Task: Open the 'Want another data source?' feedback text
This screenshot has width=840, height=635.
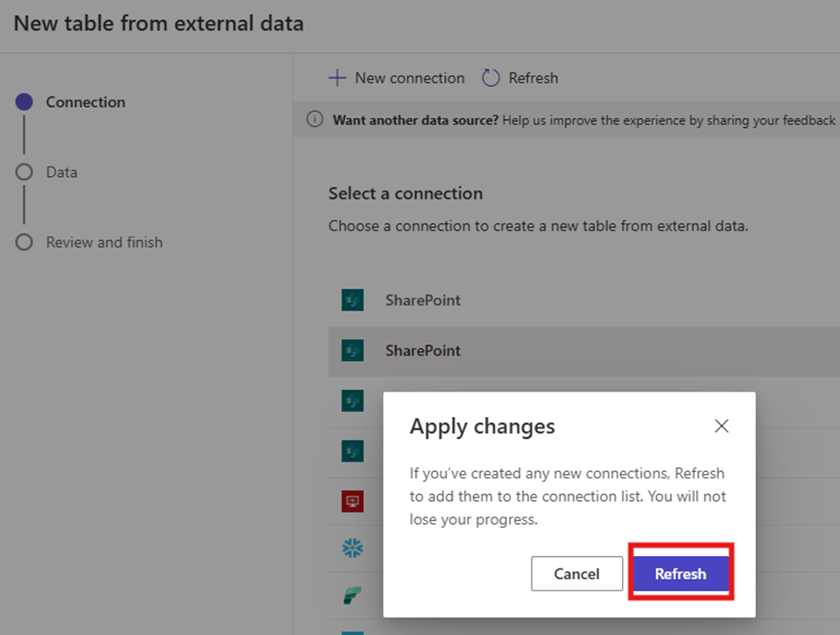Action: pyautogui.click(x=415, y=120)
